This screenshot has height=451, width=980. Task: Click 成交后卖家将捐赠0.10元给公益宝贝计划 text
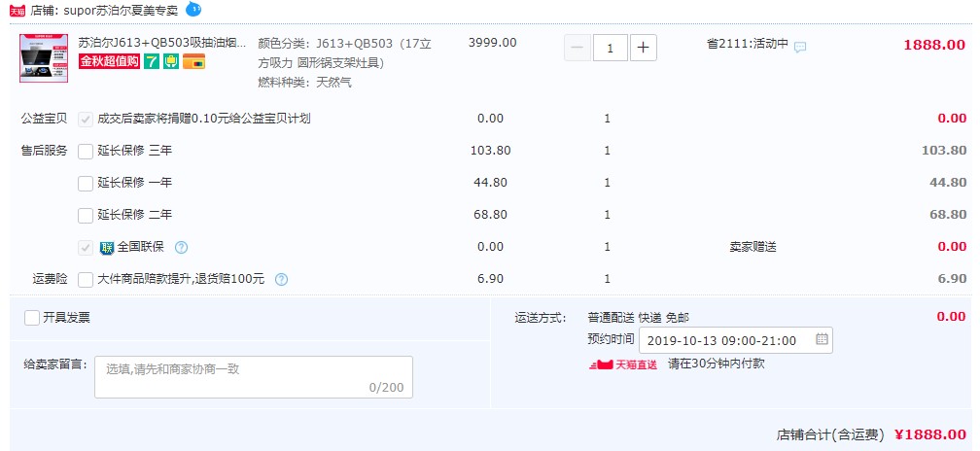coord(204,119)
